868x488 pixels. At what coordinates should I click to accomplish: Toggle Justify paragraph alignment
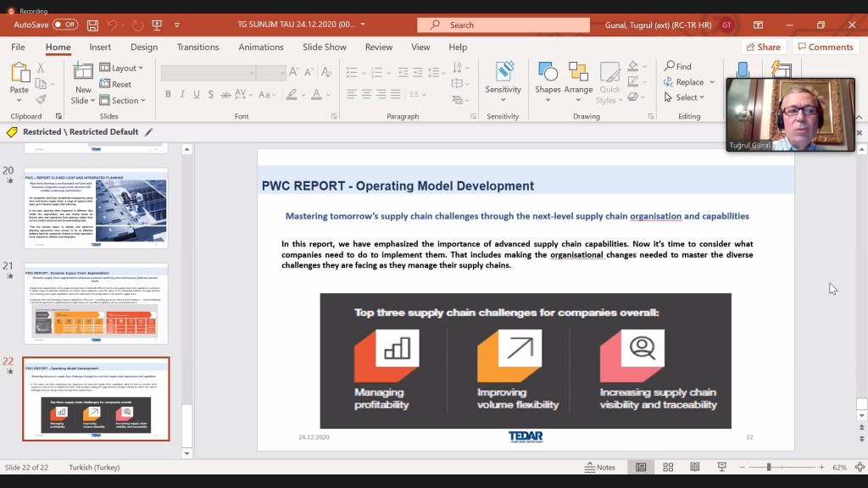tap(395, 95)
